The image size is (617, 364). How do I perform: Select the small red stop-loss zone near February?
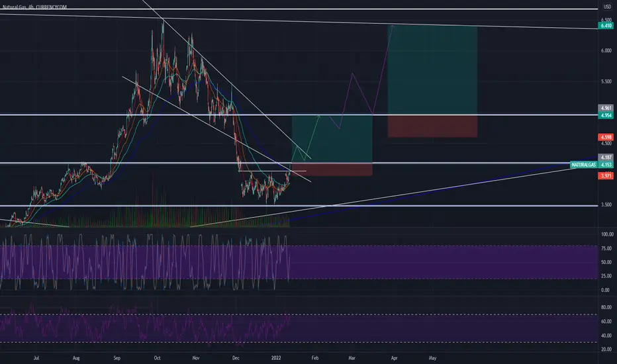point(332,169)
